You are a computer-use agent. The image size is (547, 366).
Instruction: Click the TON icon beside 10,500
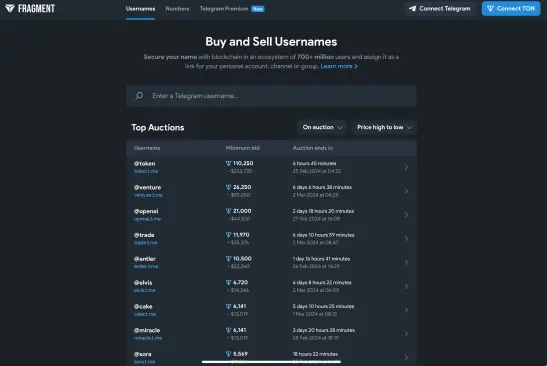pos(228,259)
